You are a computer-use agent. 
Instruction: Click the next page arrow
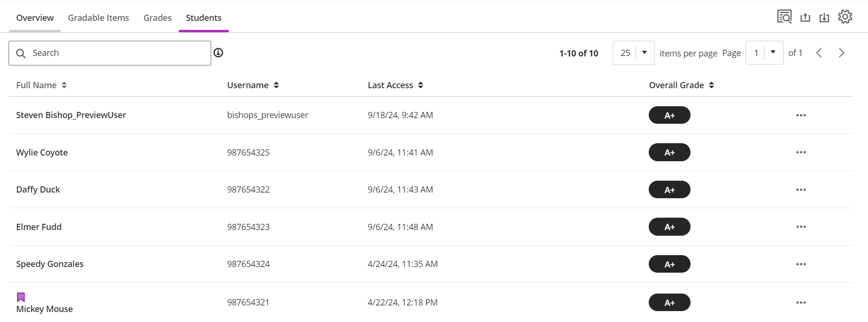[x=841, y=53]
